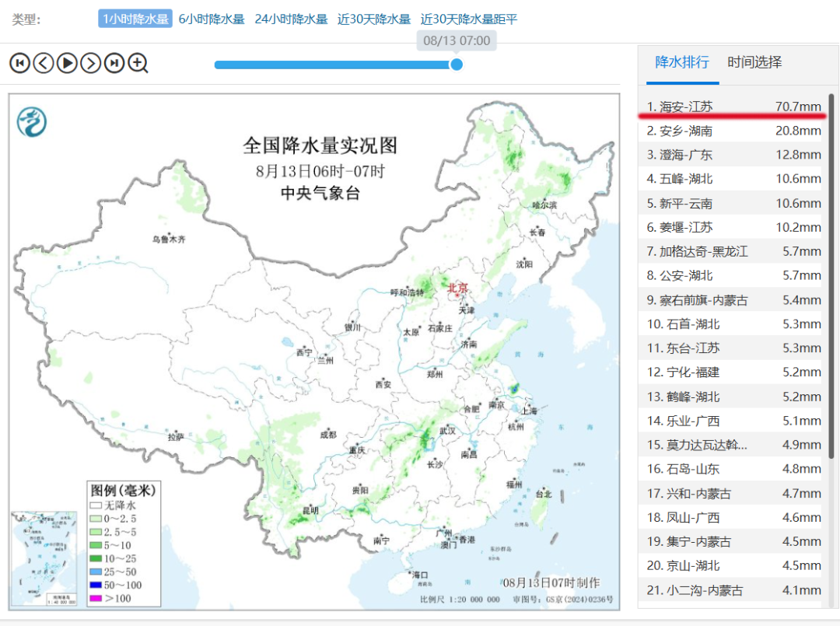Viewport: 840px width, 626px height.
Task: Select ranking row 兴和-内蒙古
Action: [730, 493]
